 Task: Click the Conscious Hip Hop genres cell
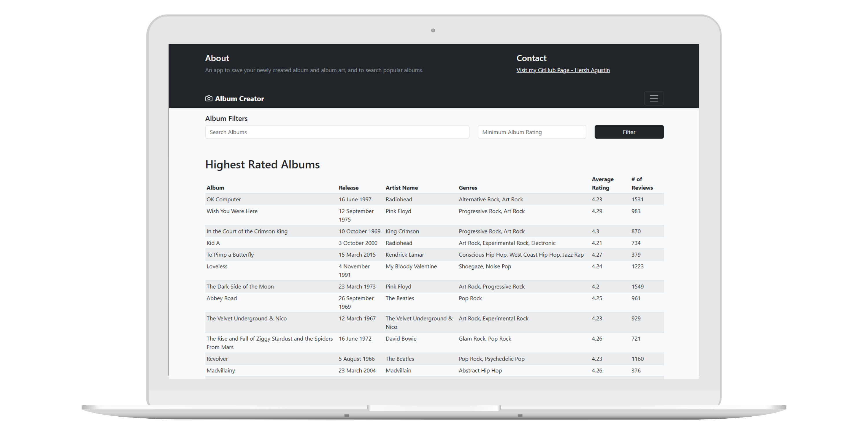521,255
